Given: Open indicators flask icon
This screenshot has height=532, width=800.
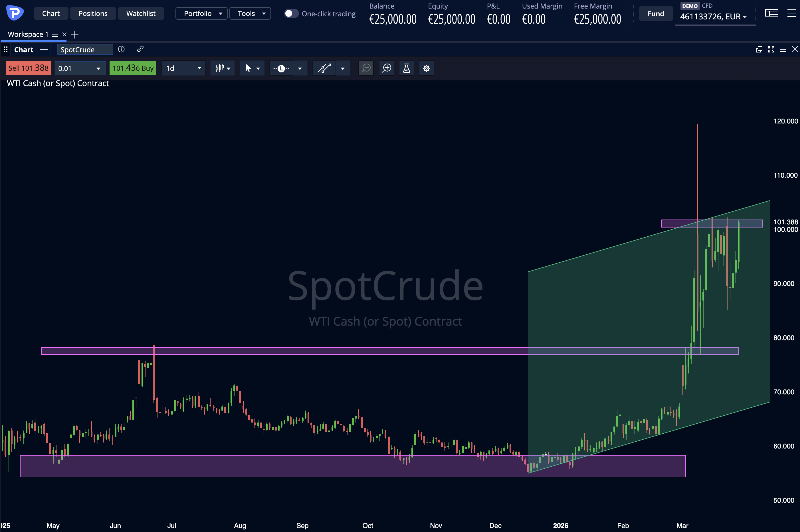Looking at the screenshot, I should [406, 68].
